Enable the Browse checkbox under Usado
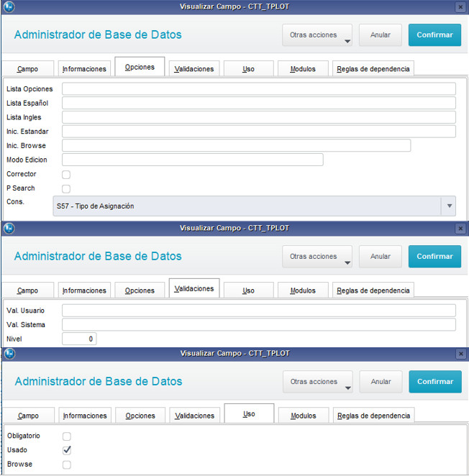Screen dimensions: 469x476 (x=67, y=464)
